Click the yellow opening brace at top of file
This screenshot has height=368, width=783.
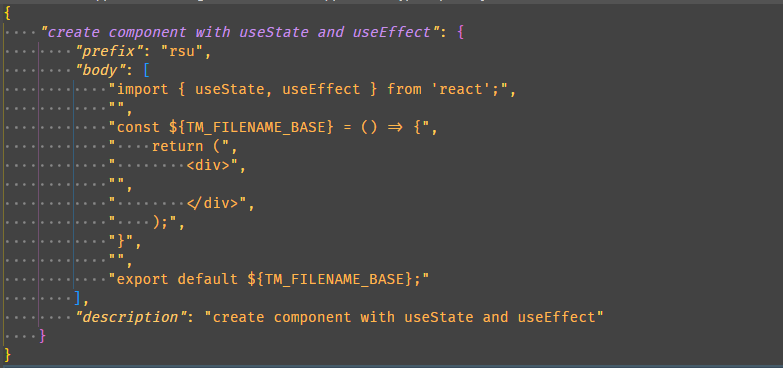7,14
